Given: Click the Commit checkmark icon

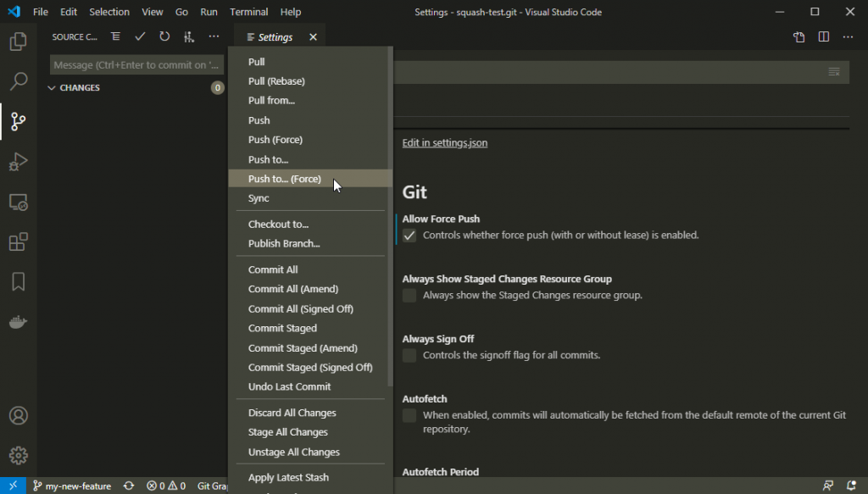Looking at the screenshot, I should pos(140,36).
